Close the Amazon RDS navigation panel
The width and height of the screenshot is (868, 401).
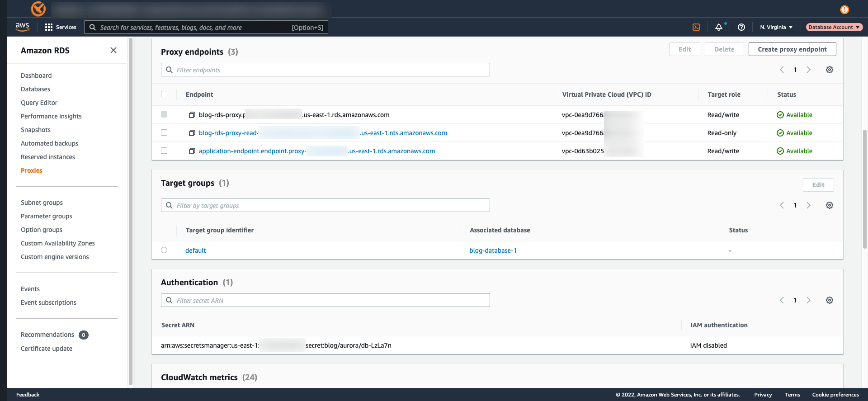point(113,50)
